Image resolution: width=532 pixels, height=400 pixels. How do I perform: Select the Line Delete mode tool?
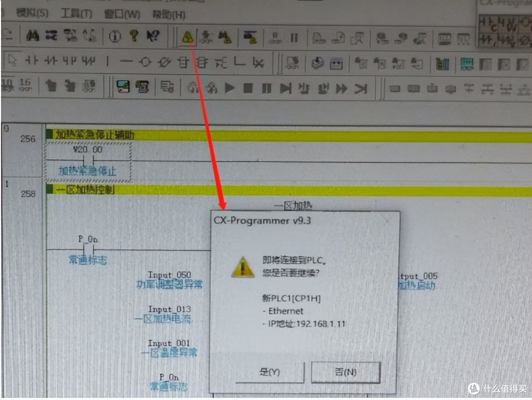(x=258, y=62)
